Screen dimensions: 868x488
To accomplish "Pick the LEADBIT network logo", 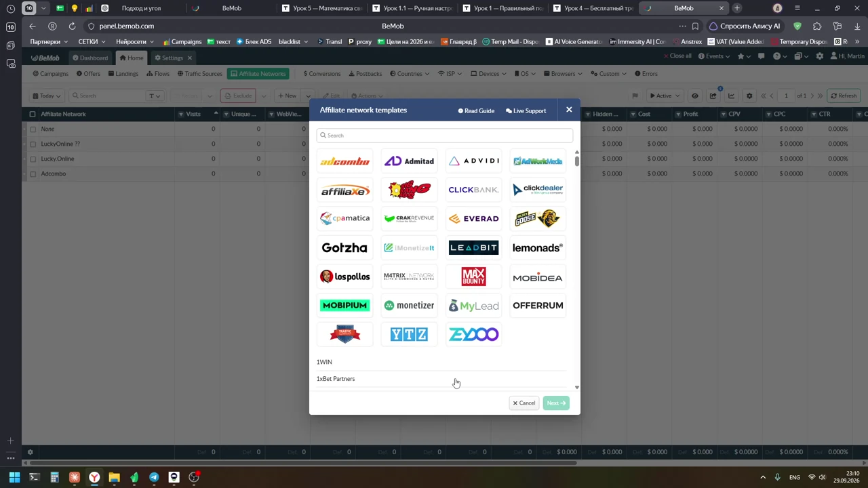I will click(473, 247).
